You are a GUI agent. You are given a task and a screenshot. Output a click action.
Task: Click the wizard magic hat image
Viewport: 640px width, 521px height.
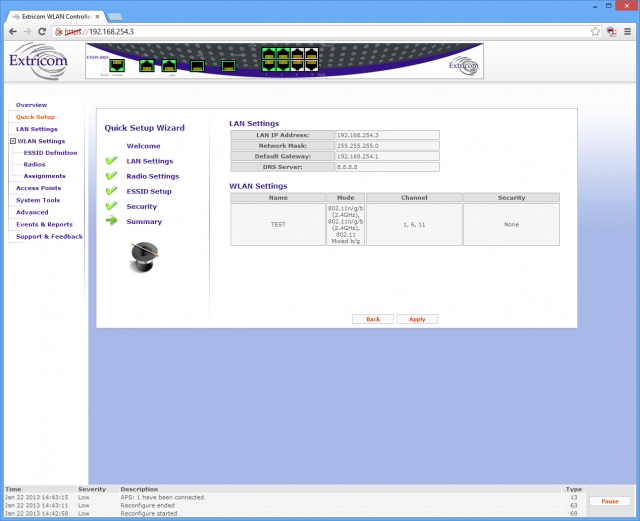coord(144,257)
